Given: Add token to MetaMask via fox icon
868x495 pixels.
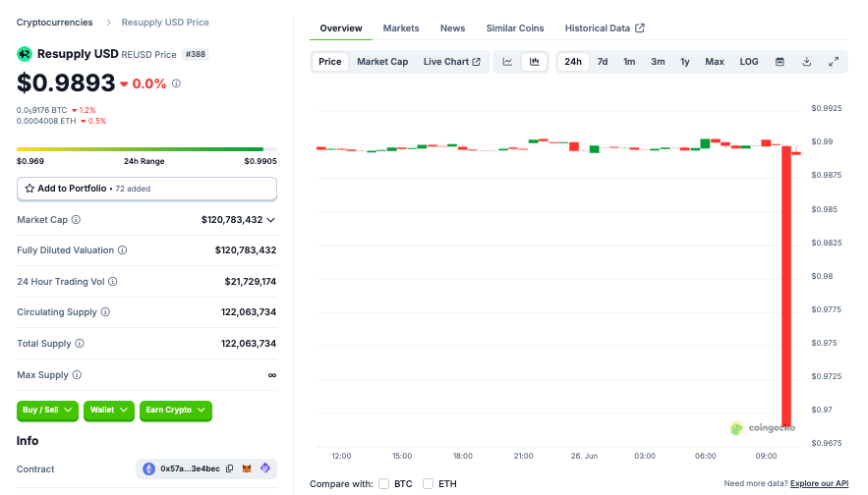Looking at the screenshot, I should click(247, 468).
